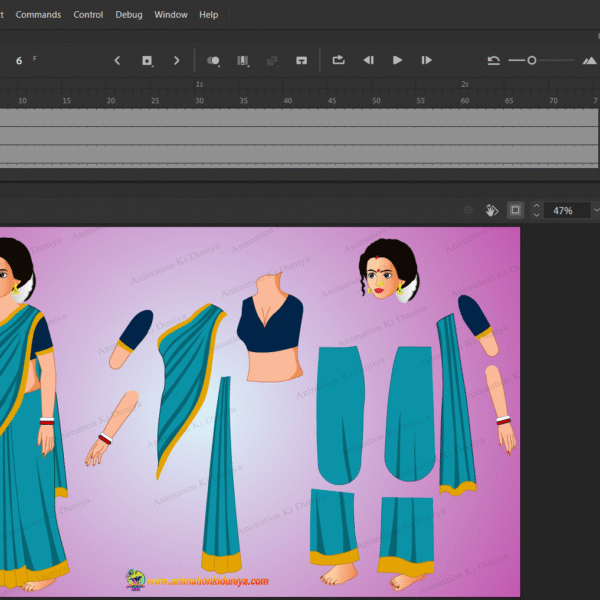Click the large mountains zoom-in icon
Screen dimensions: 600x600
tap(589, 60)
